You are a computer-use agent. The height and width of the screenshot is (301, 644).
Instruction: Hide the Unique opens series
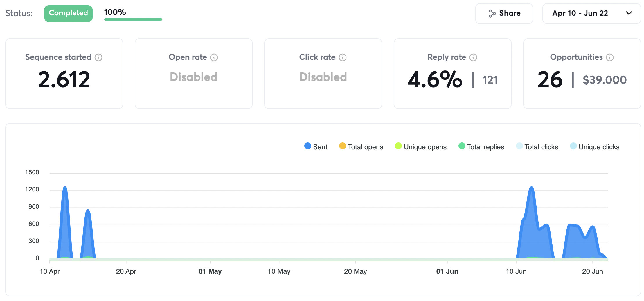click(x=420, y=147)
